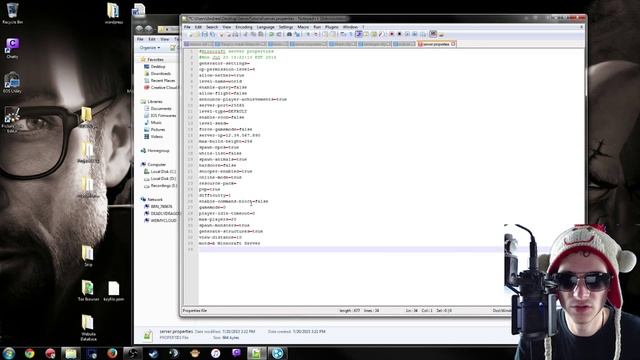This screenshot has height=360, width=640.
Task: Select Network in Explorer sidebar
Action: click(155, 200)
